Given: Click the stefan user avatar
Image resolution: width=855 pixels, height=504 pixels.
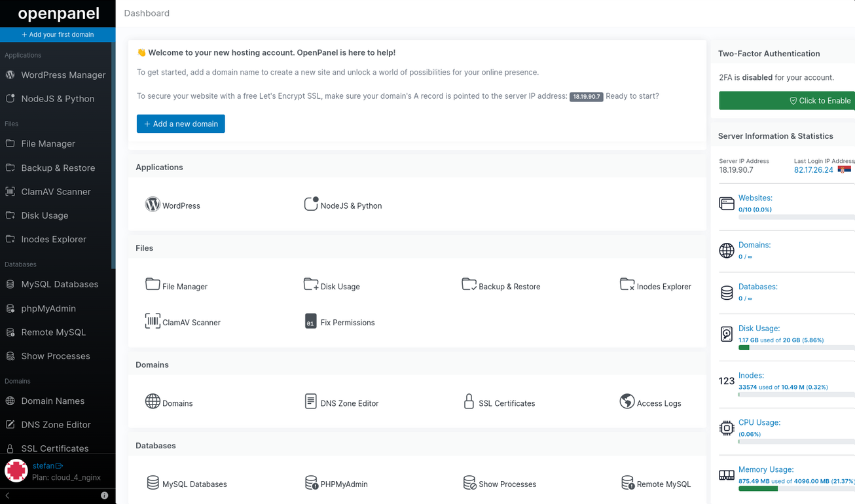Looking at the screenshot, I should click(x=16, y=471).
